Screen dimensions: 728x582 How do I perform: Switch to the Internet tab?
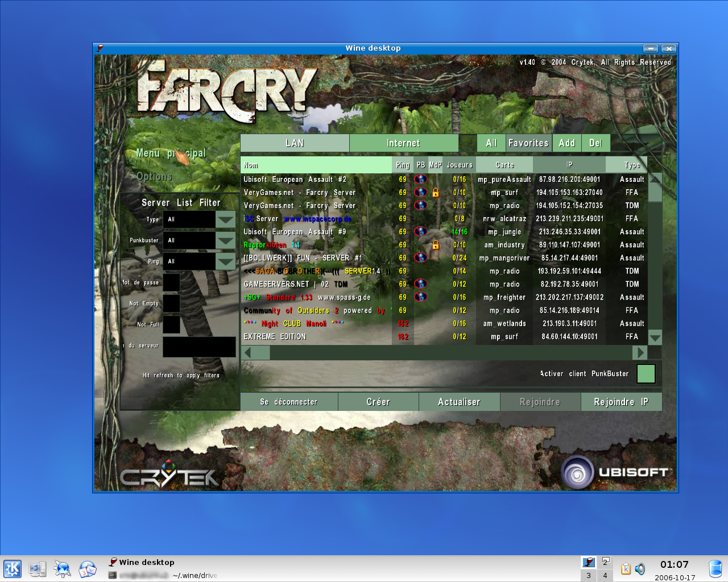[404, 143]
